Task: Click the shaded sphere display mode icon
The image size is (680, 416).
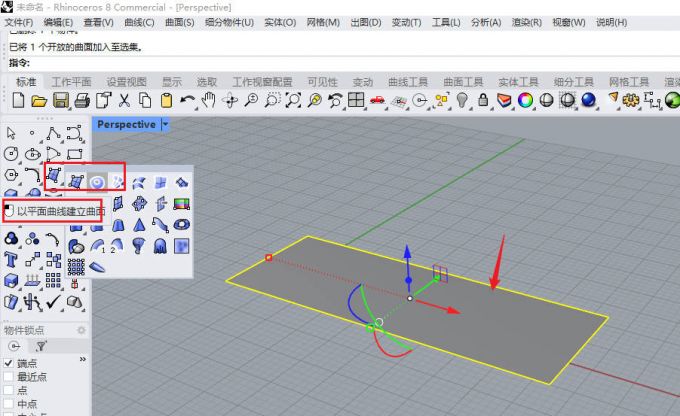Action: point(546,101)
